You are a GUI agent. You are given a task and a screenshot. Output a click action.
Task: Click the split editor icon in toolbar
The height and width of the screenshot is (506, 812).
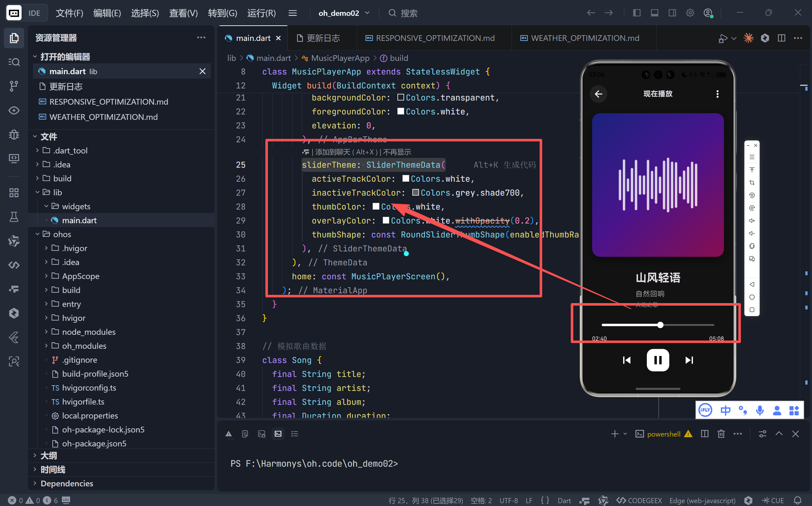pos(781,38)
